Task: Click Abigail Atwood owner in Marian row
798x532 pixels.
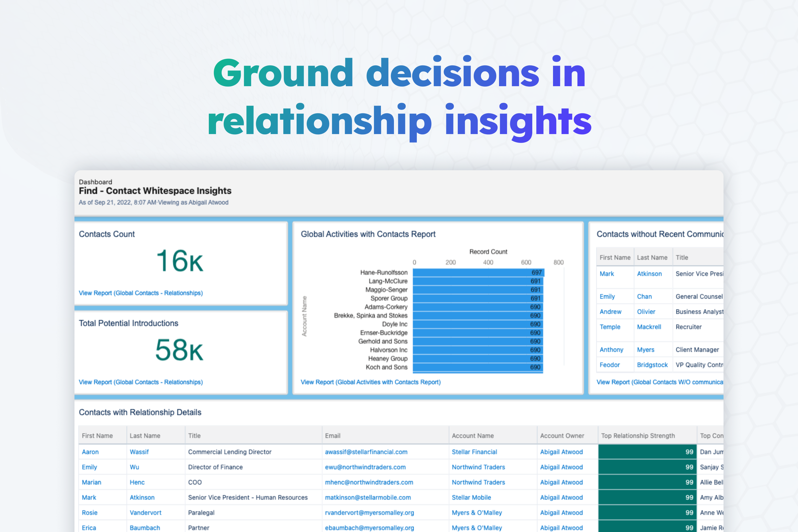Action: (x=561, y=482)
